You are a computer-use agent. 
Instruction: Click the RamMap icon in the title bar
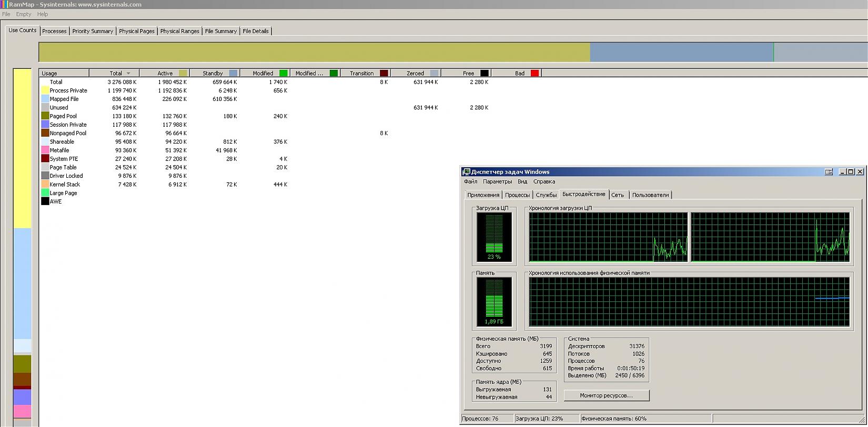[x=4, y=4]
